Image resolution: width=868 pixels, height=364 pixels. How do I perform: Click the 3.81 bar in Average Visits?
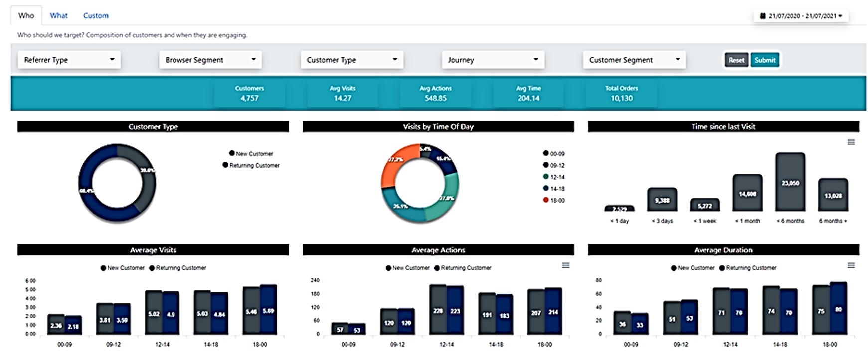[105, 319]
